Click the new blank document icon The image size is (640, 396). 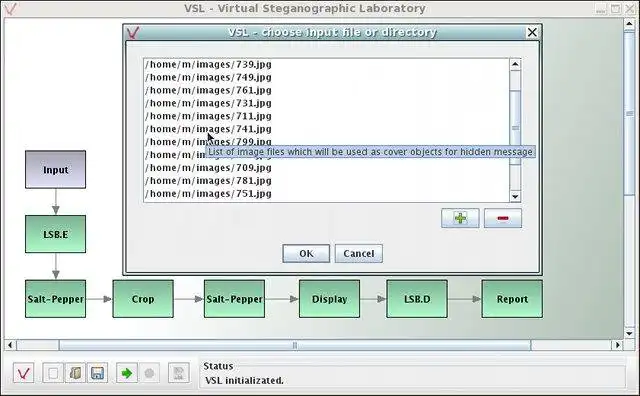pyautogui.click(x=53, y=373)
